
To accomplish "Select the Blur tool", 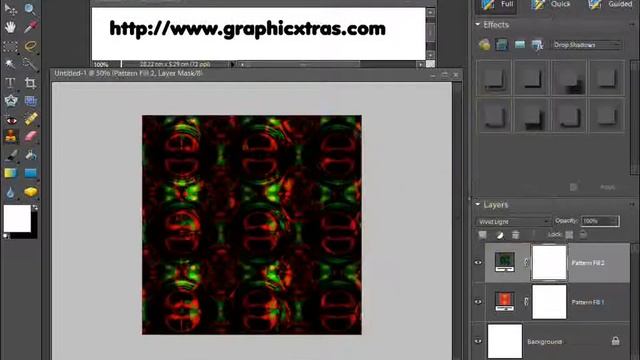I will click(11, 192).
